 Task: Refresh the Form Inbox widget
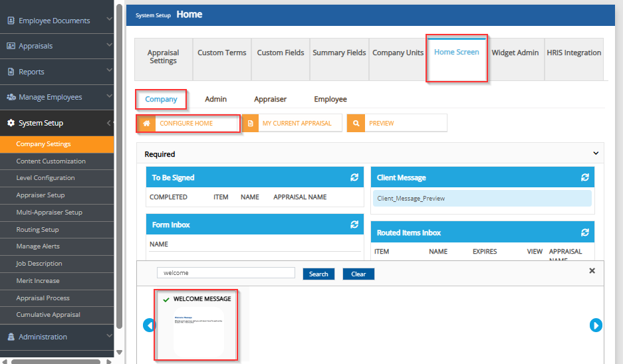354,225
